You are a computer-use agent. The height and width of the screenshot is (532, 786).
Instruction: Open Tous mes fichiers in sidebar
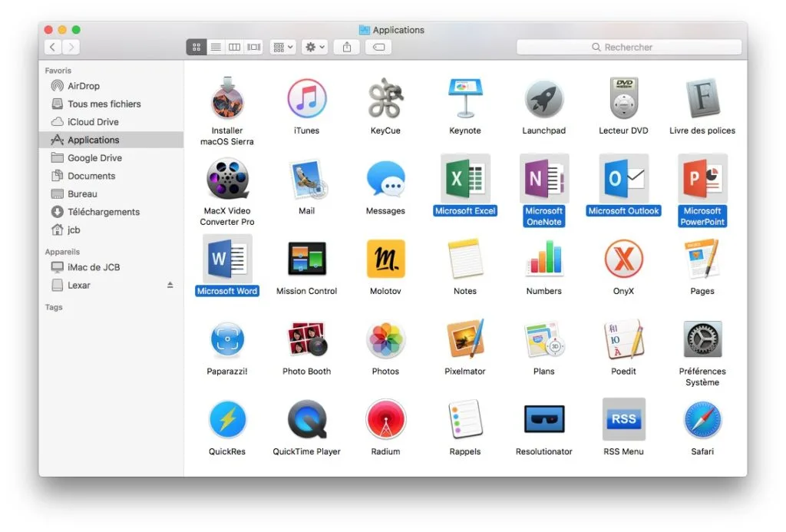pos(111,104)
